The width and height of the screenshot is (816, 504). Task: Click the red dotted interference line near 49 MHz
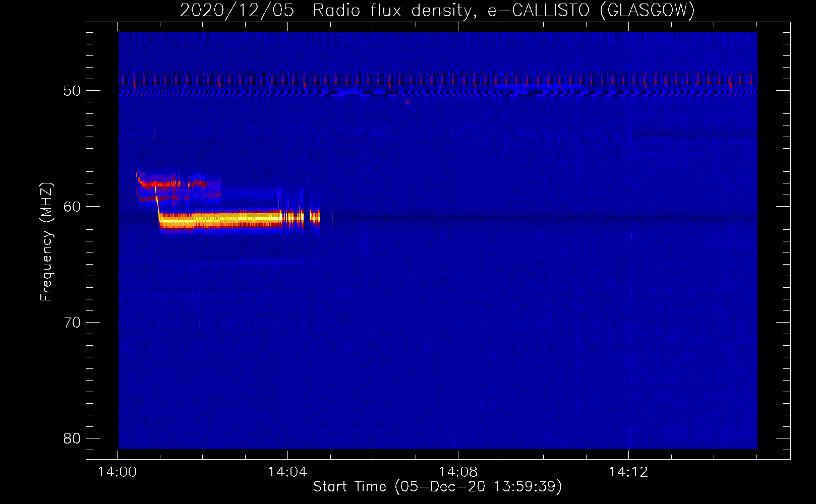click(438, 80)
